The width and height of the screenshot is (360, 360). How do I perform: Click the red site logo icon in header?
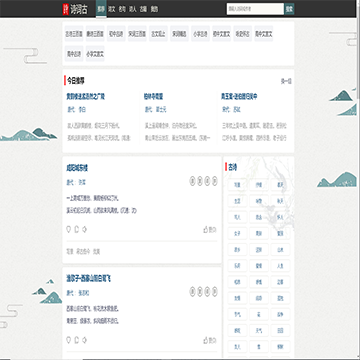65,9
